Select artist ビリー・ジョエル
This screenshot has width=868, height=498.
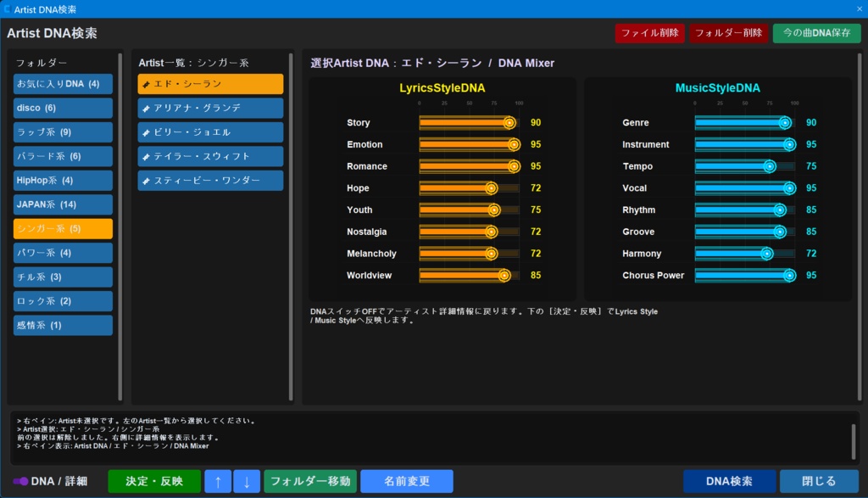pyautogui.click(x=210, y=131)
